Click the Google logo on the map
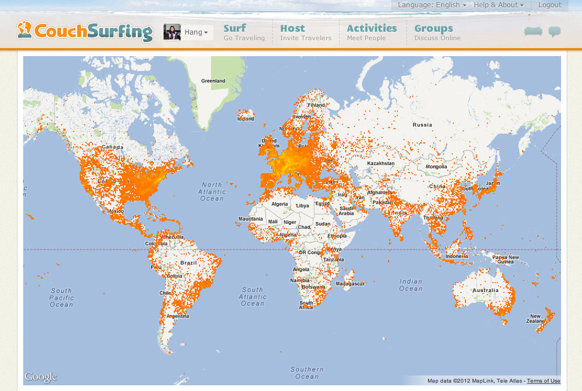Viewport: 582px width, 391px height. tap(41, 377)
